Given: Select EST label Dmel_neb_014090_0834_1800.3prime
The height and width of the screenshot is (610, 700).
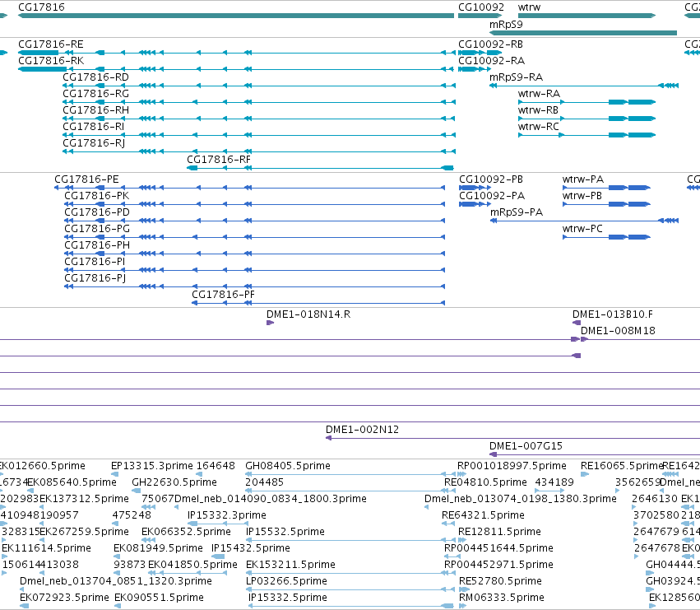Looking at the screenshot, I should click(x=271, y=499).
